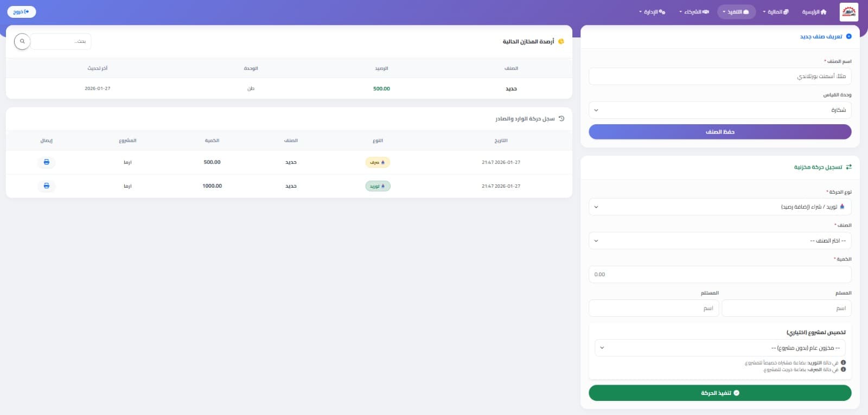Viewport: 868px width, 415px height.
Task: Click the الكمية column header in log
Action: (x=212, y=141)
